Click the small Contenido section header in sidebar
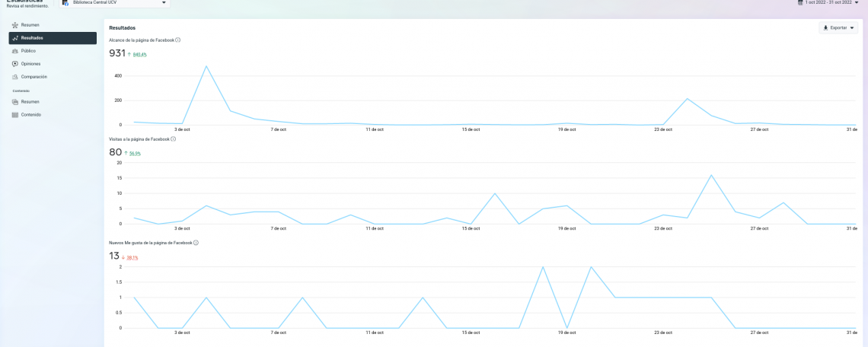 click(21, 91)
